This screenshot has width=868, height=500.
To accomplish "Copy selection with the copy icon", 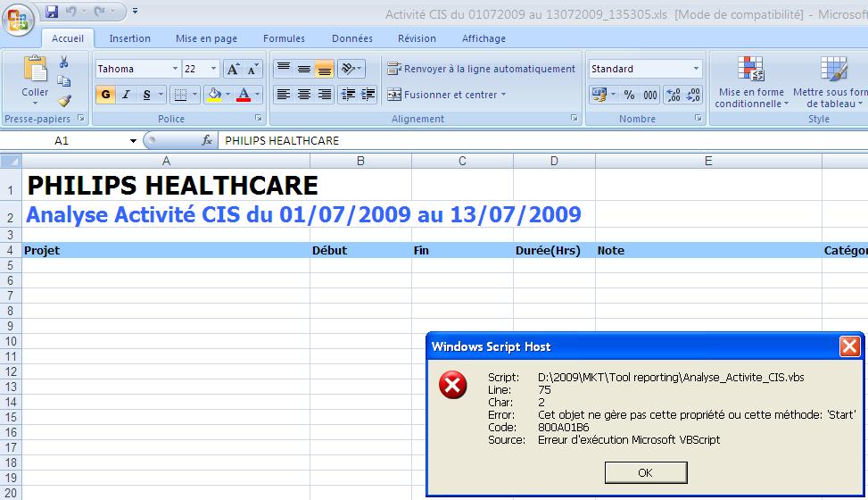I will [64, 81].
